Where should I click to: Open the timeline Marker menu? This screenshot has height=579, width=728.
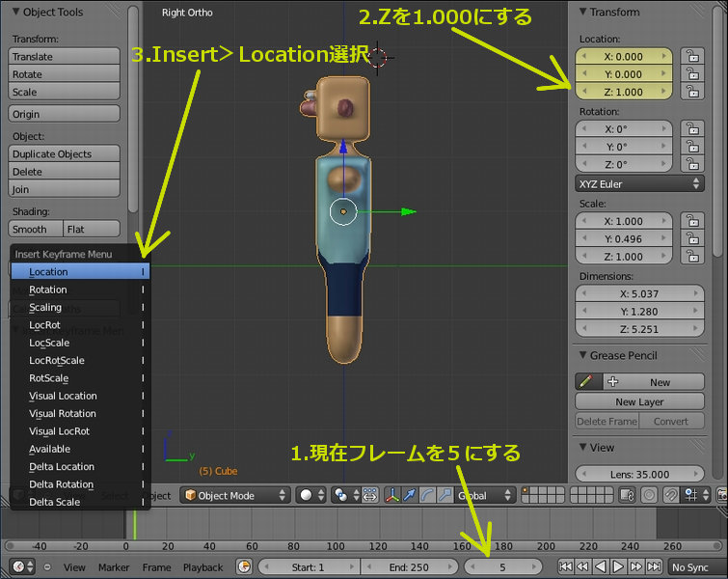(x=114, y=566)
